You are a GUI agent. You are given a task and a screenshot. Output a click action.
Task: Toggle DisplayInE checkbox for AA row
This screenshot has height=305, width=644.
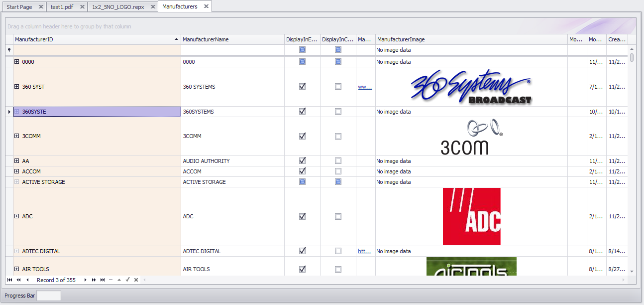click(302, 161)
